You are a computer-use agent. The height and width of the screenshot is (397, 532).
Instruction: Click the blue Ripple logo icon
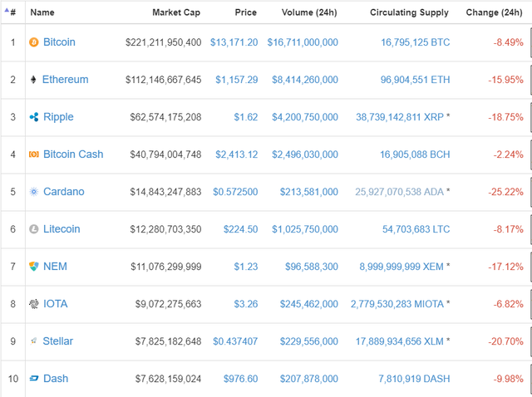coord(34,117)
